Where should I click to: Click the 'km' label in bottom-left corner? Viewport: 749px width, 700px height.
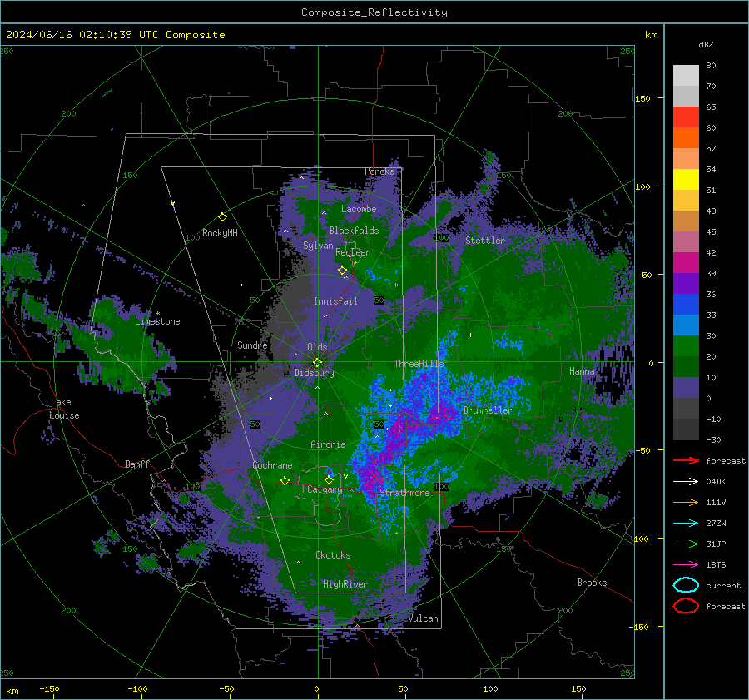(12, 691)
